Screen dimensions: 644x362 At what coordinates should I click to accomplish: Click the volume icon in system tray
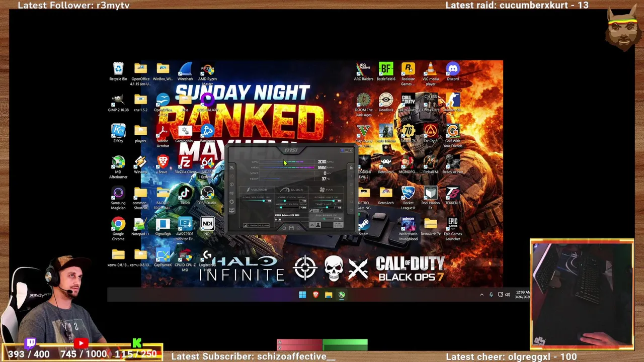(x=507, y=295)
